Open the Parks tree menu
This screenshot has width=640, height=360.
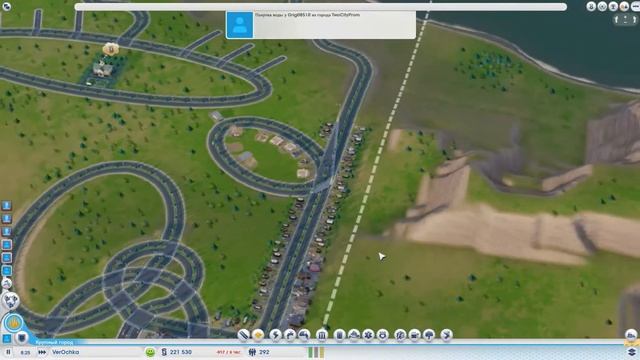(429, 335)
